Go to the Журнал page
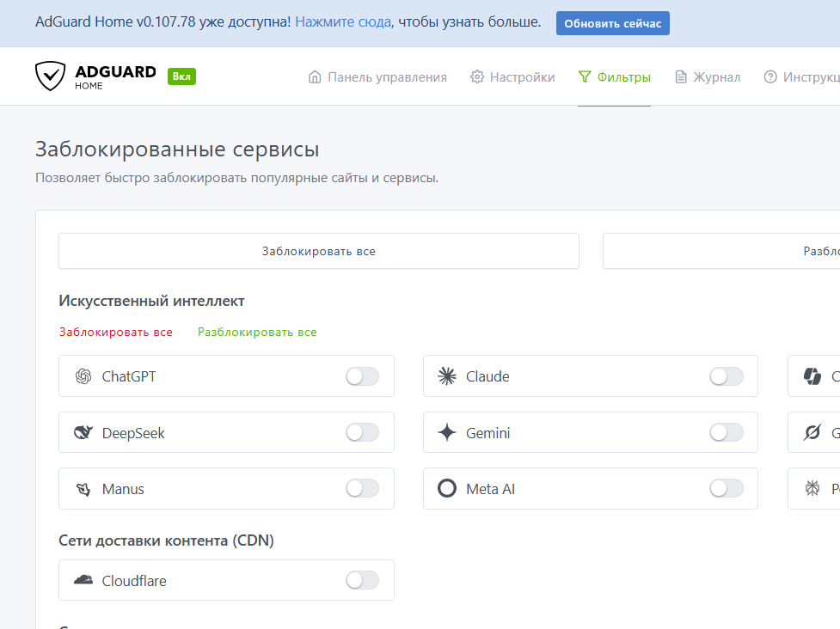Viewport: 840px width, 629px height. point(707,77)
